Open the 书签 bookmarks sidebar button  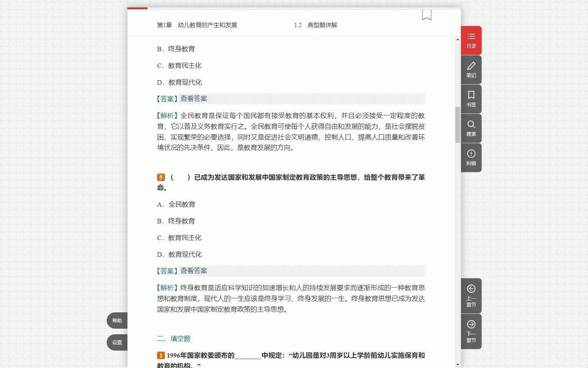coord(471,99)
